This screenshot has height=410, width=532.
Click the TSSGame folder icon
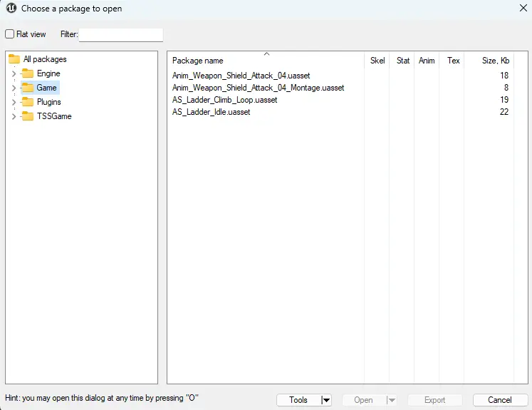click(28, 116)
